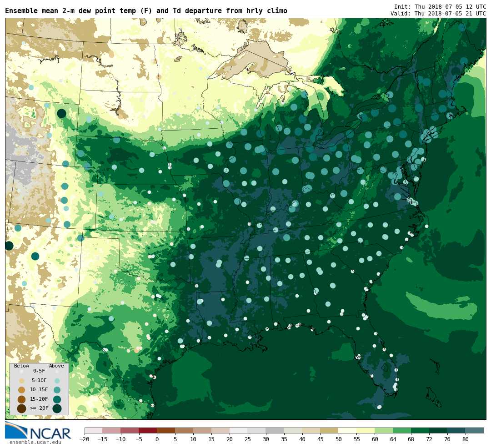The width and height of the screenshot is (491, 448).
Task: Click the '0' colorbar tick label
Action: 157,439
